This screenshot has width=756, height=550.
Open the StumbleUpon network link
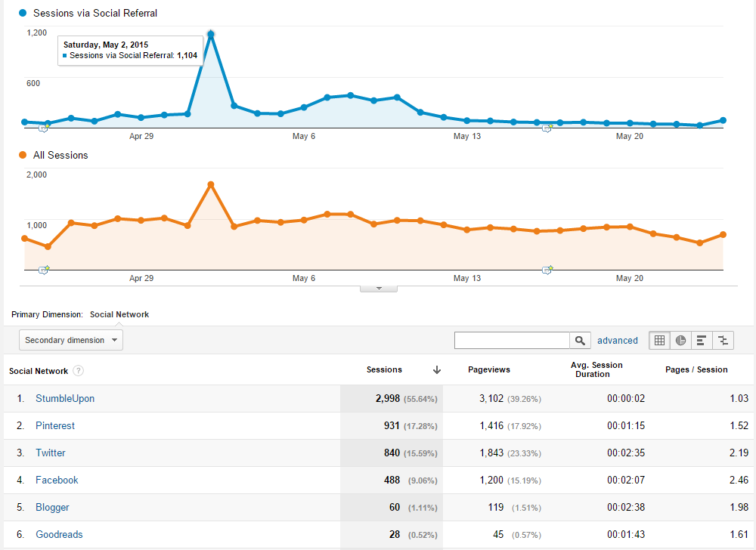point(65,399)
